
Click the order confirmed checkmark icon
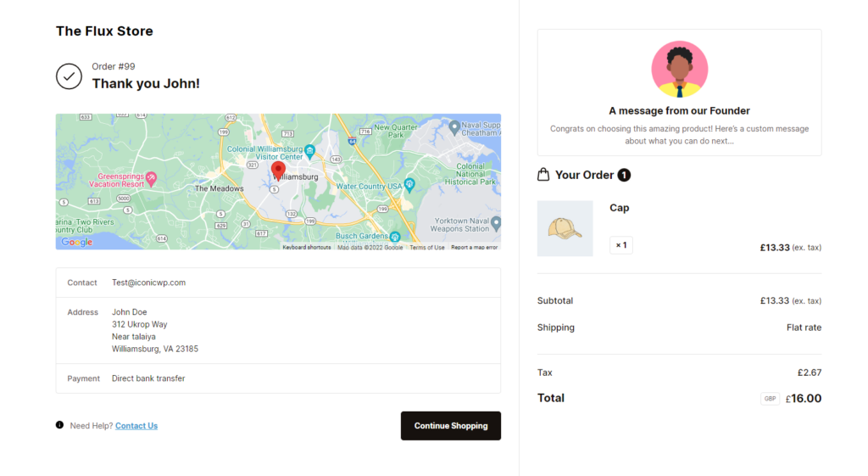69,76
